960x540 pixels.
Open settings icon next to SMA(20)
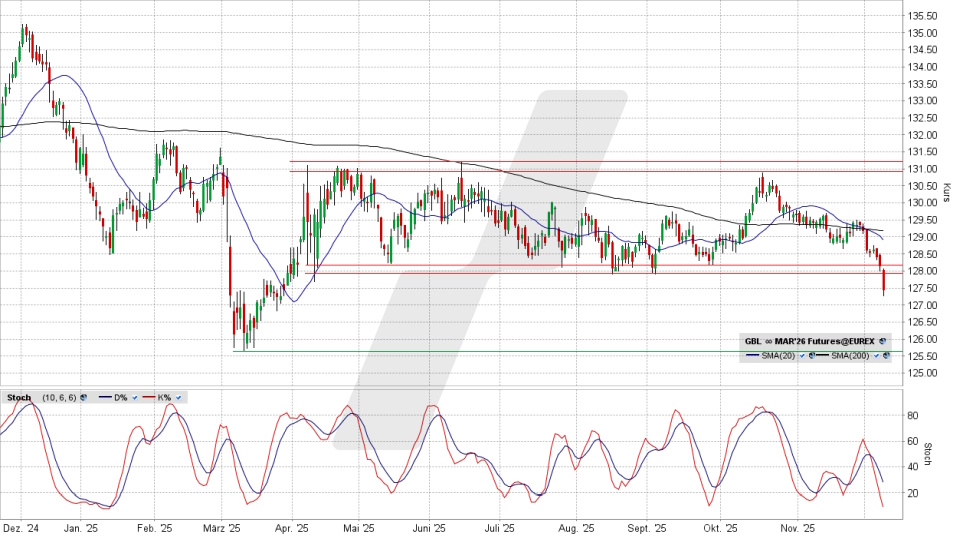tap(812, 355)
